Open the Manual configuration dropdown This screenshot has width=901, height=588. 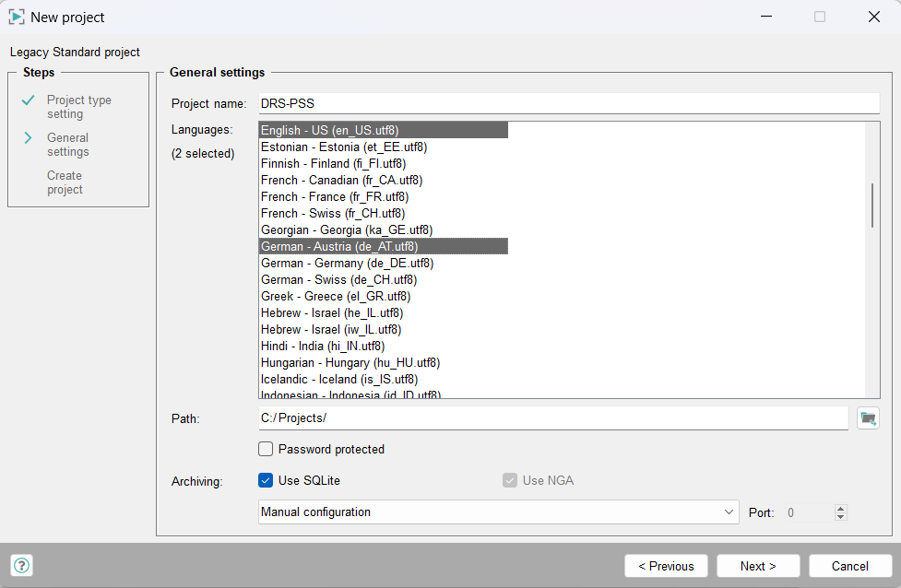tap(498, 512)
